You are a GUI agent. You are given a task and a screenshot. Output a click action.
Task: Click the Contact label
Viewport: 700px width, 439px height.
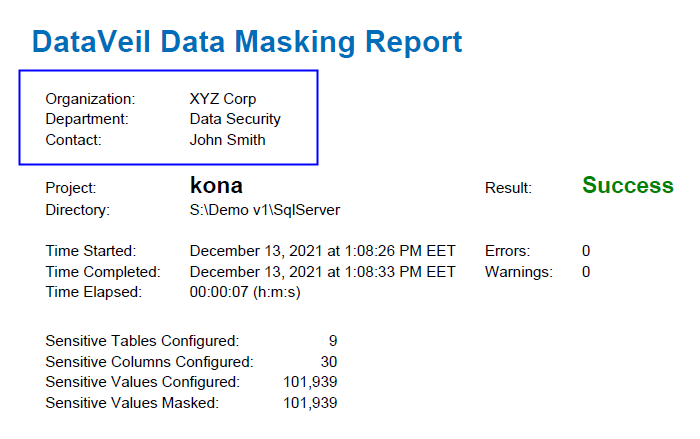[x=74, y=140]
